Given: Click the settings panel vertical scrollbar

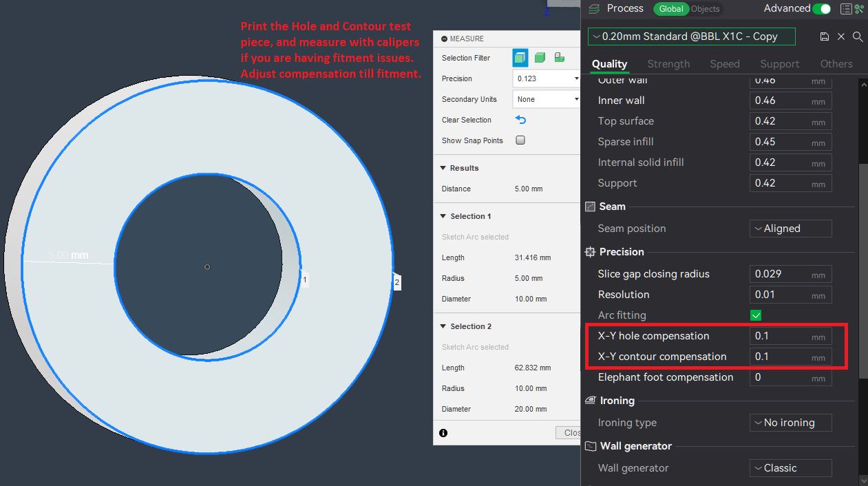Looking at the screenshot, I should pyautogui.click(x=863, y=268).
